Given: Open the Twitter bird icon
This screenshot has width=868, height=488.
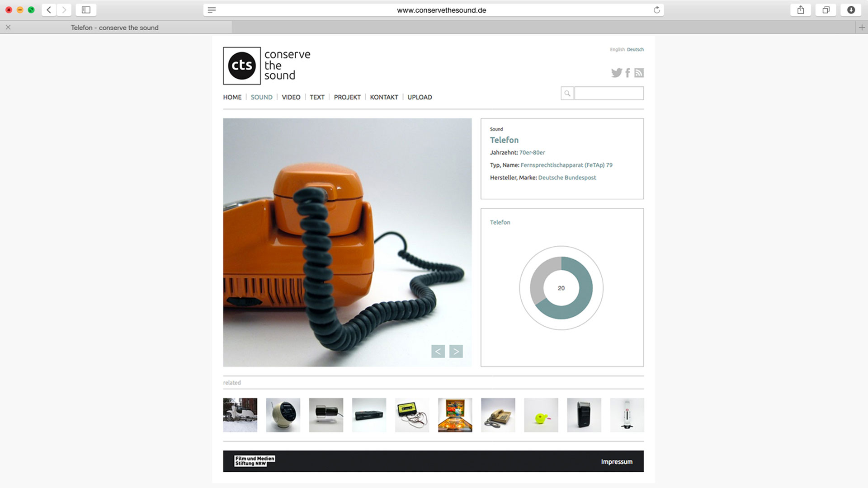Looking at the screenshot, I should (617, 73).
